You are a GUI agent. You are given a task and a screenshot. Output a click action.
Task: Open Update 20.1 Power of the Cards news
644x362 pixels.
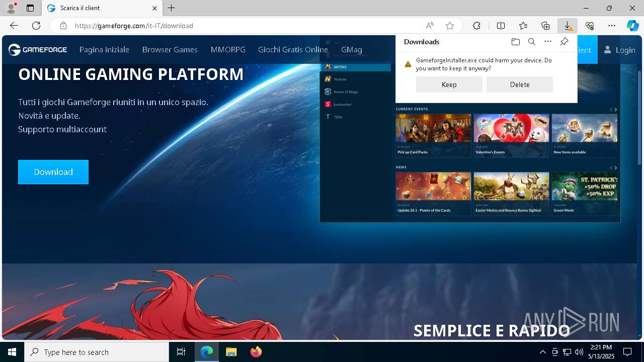click(433, 194)
